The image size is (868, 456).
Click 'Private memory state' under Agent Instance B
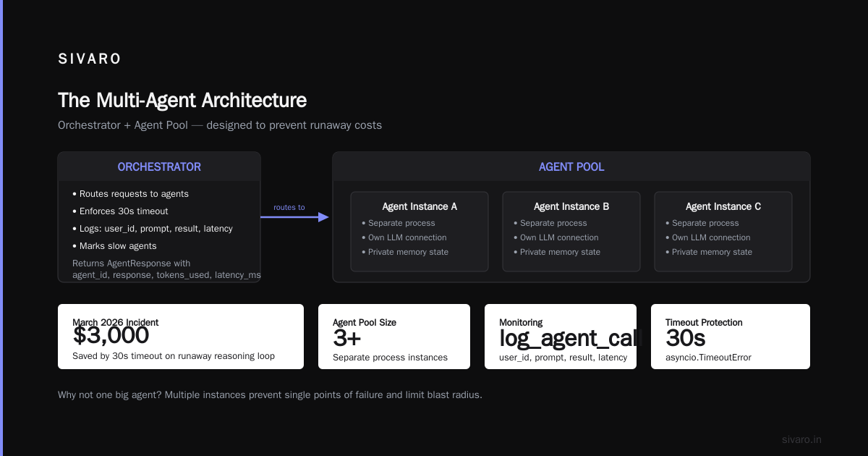[556, 252]
